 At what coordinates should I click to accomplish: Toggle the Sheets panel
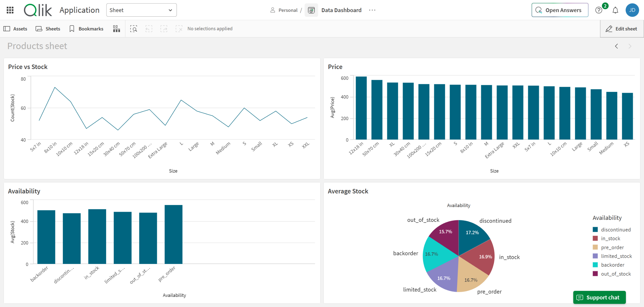click(x=48, y=29)
